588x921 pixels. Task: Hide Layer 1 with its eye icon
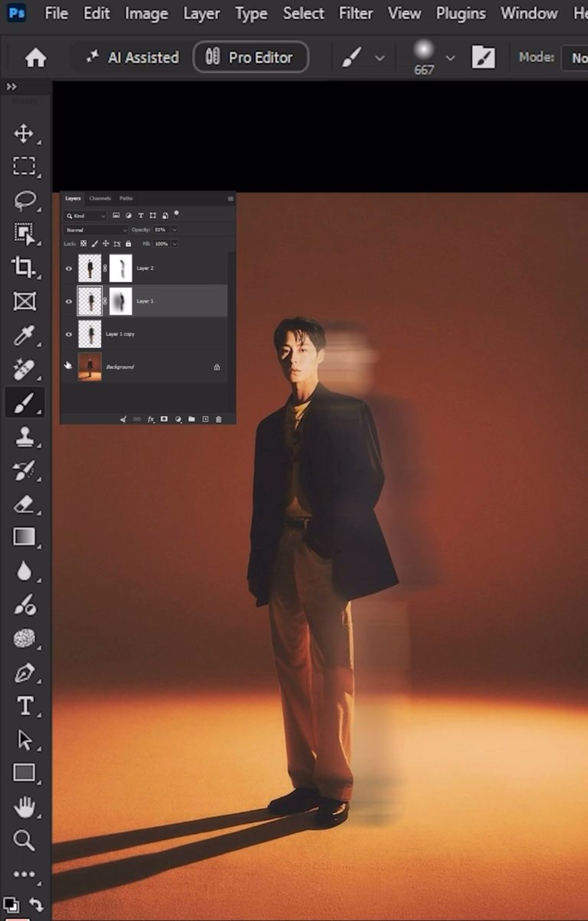[68, 302]
